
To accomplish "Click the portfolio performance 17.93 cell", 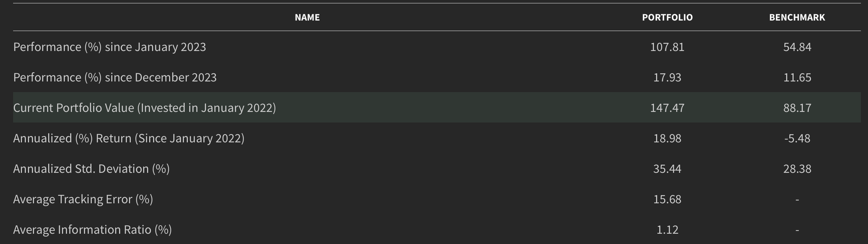I will click(x=667, y=77).
